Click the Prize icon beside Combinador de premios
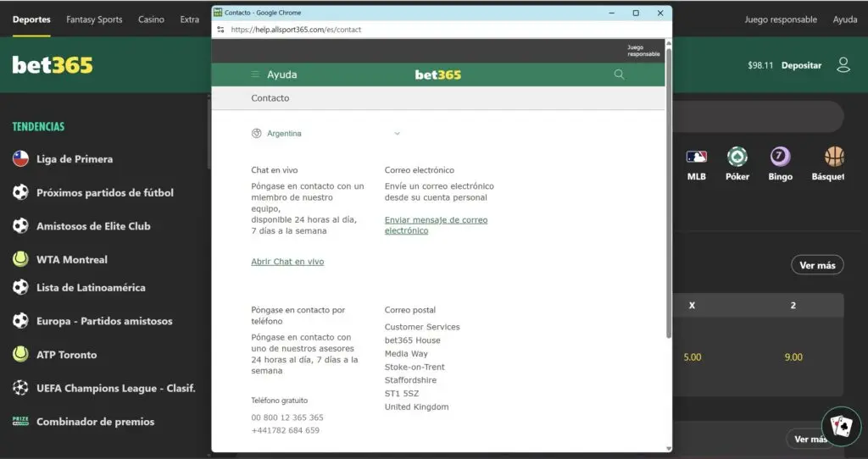 20,422
